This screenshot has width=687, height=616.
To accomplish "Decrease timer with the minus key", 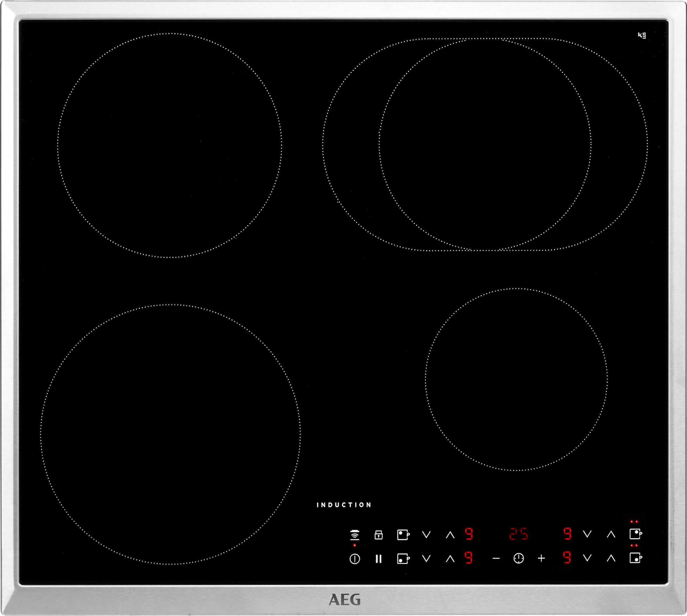I will pyautogui.click(x=496, y=558).
